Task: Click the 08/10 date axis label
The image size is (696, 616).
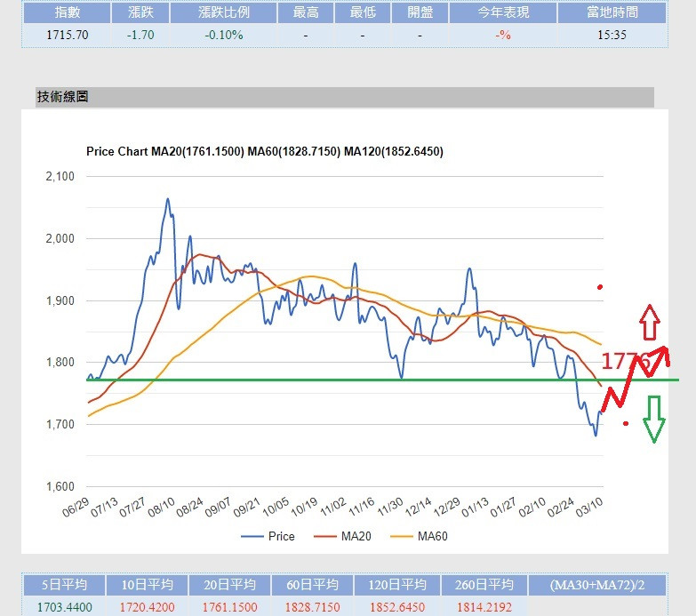Action: (161, 508)
